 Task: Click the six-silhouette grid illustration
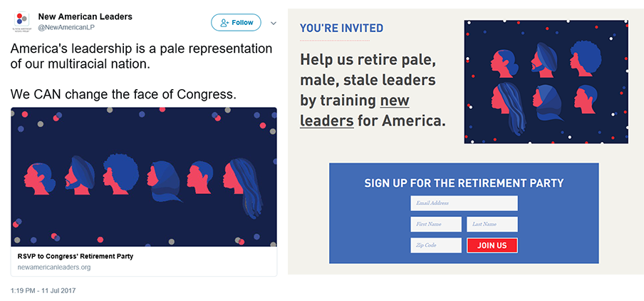coord(546,82)
